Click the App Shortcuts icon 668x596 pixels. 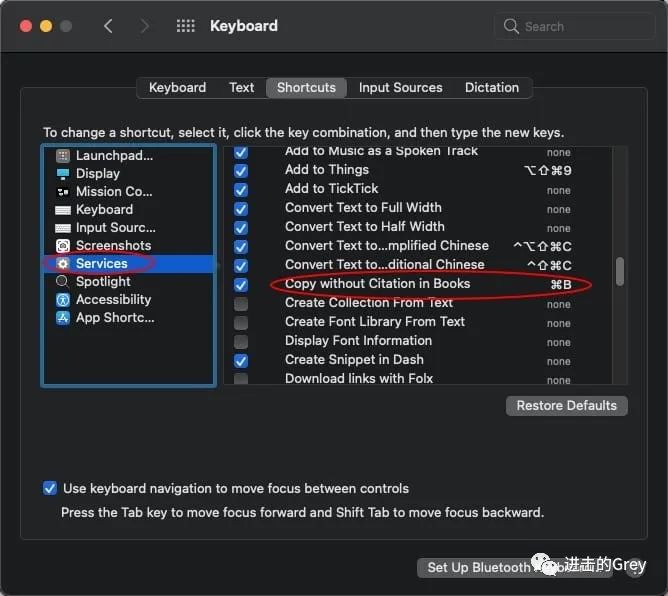(63, 318)
